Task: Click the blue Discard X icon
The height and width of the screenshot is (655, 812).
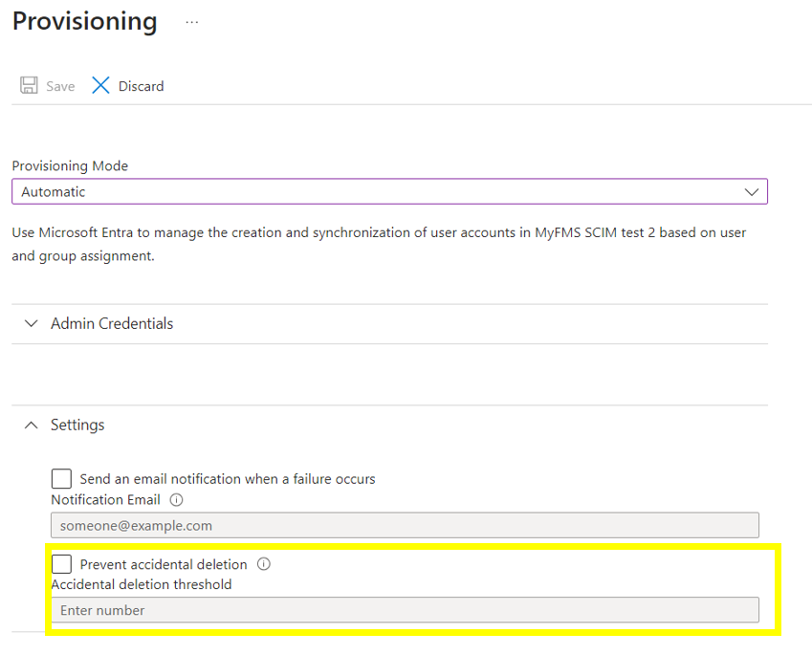Action: point(100,85)
